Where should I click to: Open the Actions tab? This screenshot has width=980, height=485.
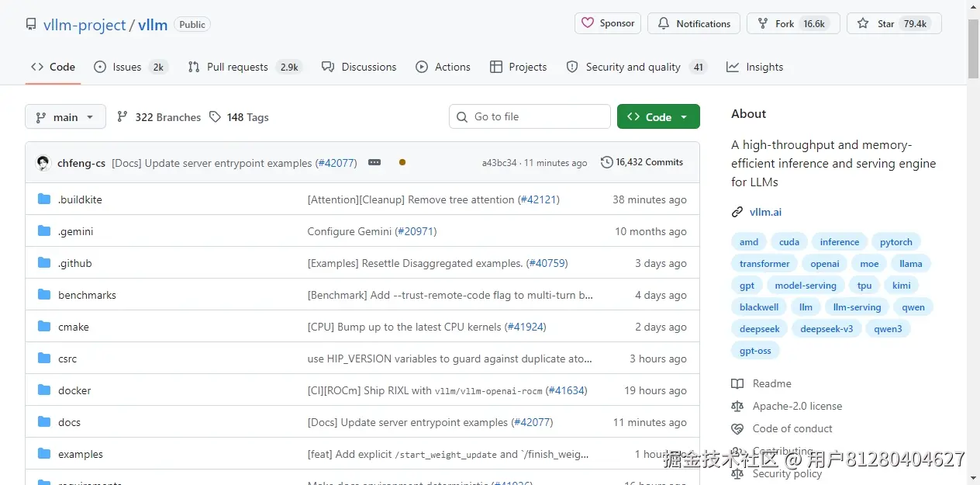[443, 67]
